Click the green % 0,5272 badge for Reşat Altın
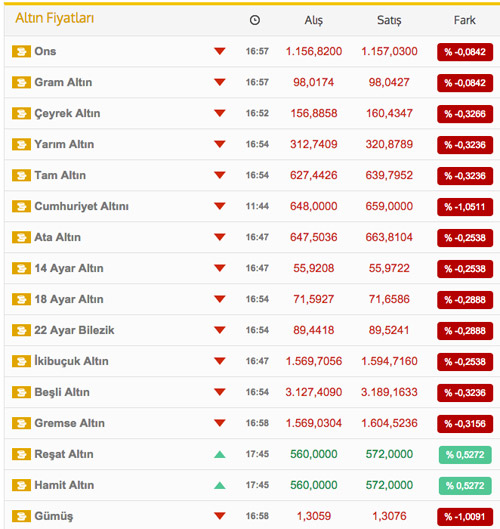 [x=465, y=455]
